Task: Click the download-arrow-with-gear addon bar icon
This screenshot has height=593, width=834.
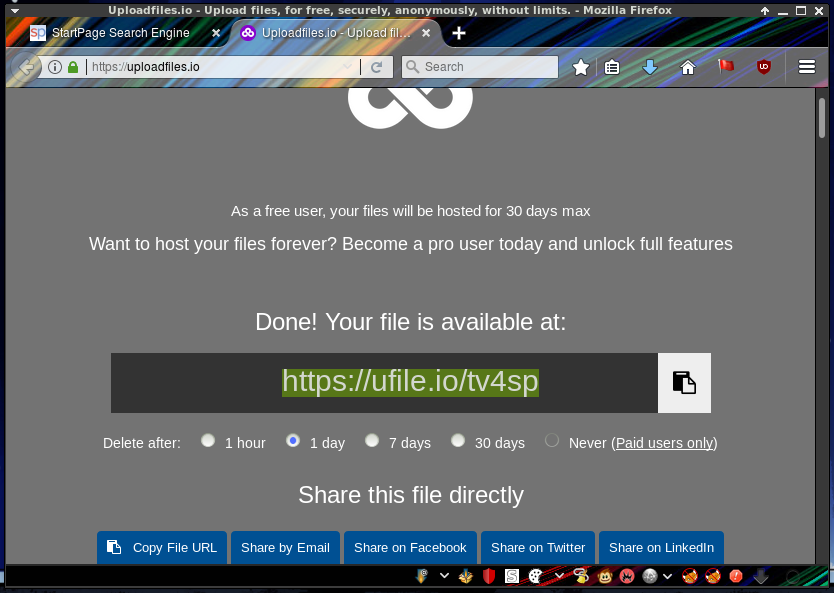Action: click(x=422, y=576)
